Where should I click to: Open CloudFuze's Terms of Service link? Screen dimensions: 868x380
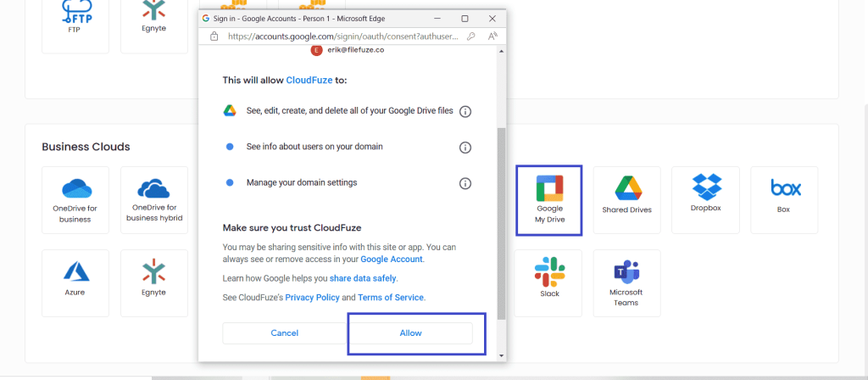click(x=391, y=298)
